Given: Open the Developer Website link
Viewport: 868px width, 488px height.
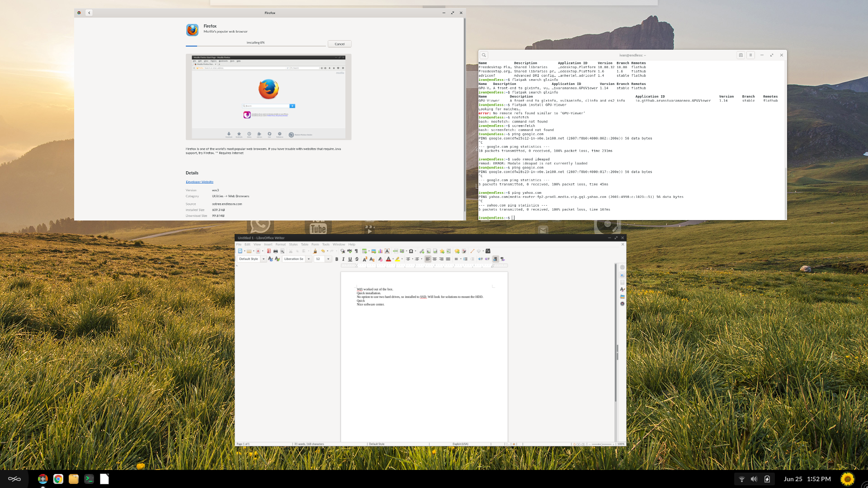Looking at the screenshot, I should tap(199, 182).
